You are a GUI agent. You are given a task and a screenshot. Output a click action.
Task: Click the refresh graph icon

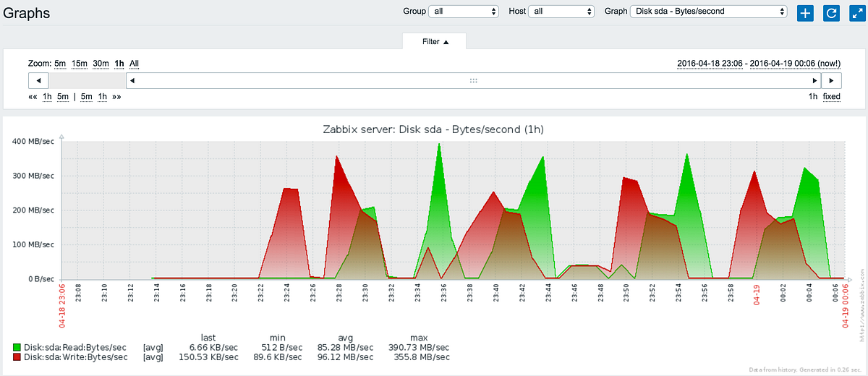831,12
